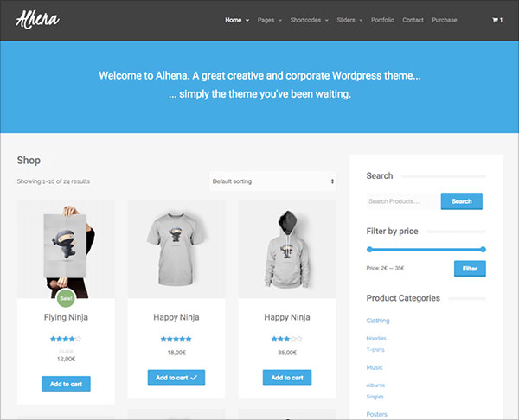Click the green Sale! badge on Flying Ninja
The height and width of the screenshot is (420, 519).
pos(66,298)
